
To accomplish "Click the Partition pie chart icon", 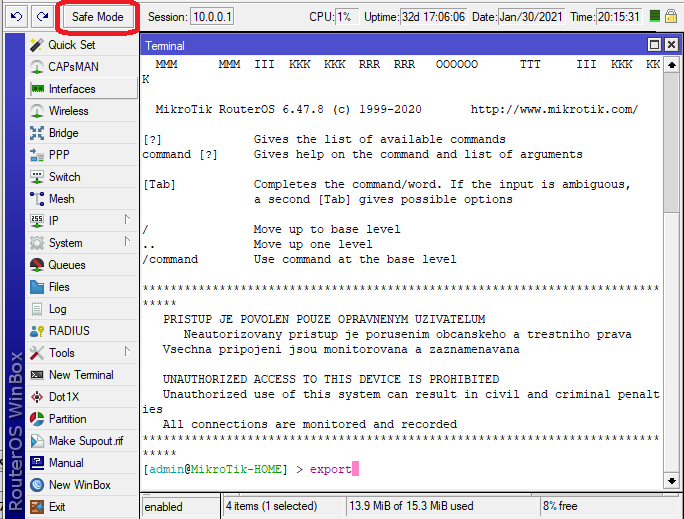I will point(37,419).
